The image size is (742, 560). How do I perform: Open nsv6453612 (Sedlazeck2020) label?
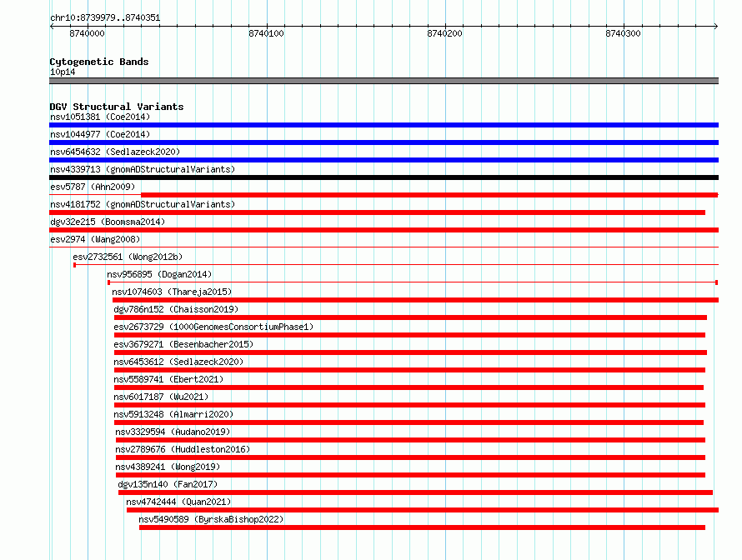(178, 362)
